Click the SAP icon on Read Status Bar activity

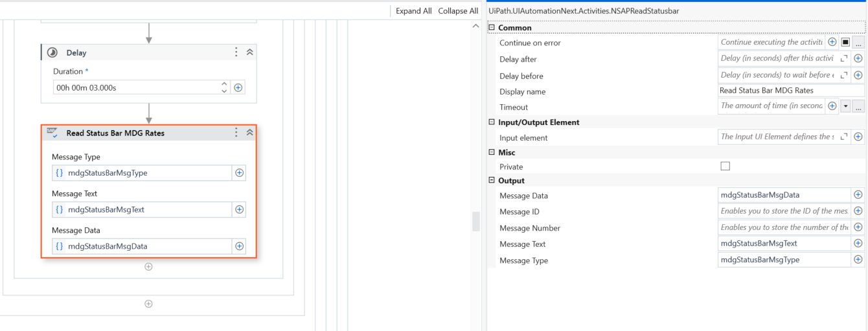(52, 133)
